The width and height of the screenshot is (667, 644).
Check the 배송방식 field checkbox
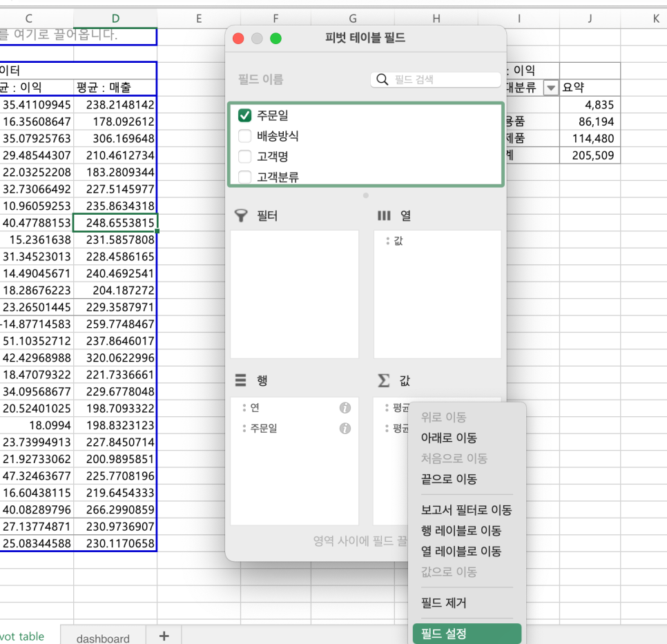click(244, 136)
